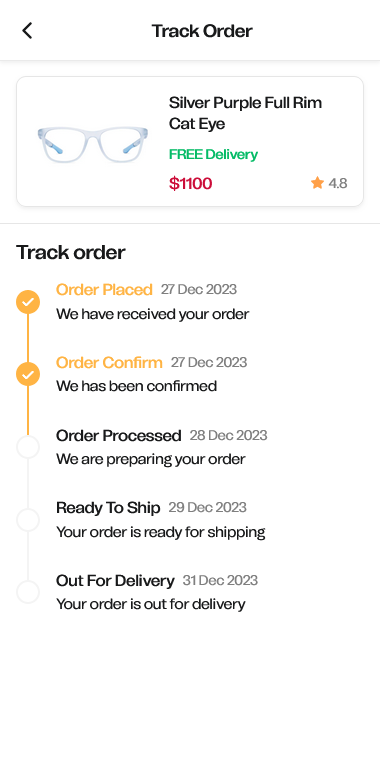This screenshot has width=380, height=780.
Task: Select the Order Processed step title
Action: click(x=118, y=435)
